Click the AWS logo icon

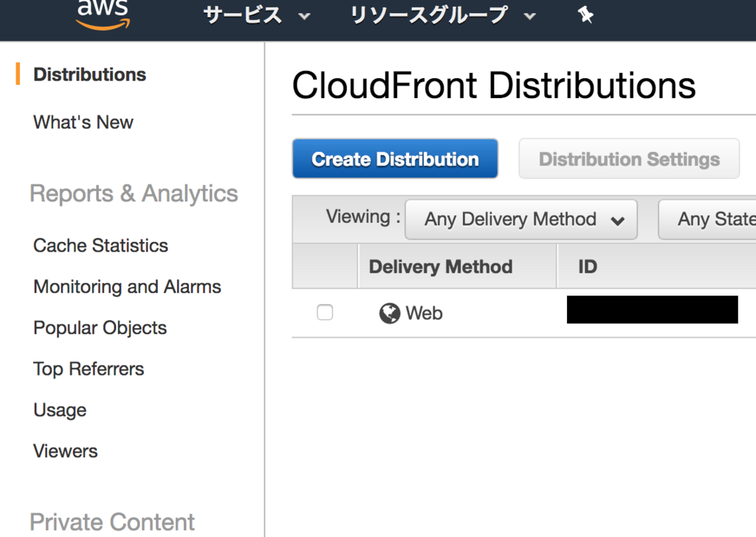tap(103, 14)
